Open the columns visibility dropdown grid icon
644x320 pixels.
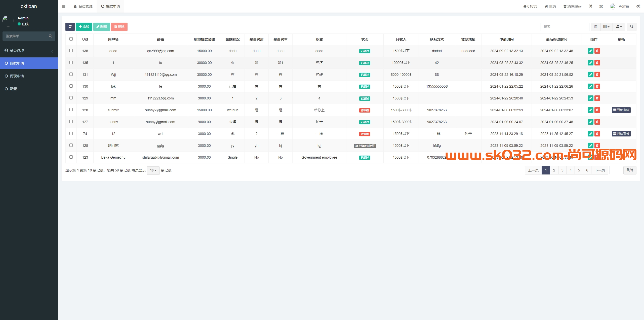pos(606,27)
